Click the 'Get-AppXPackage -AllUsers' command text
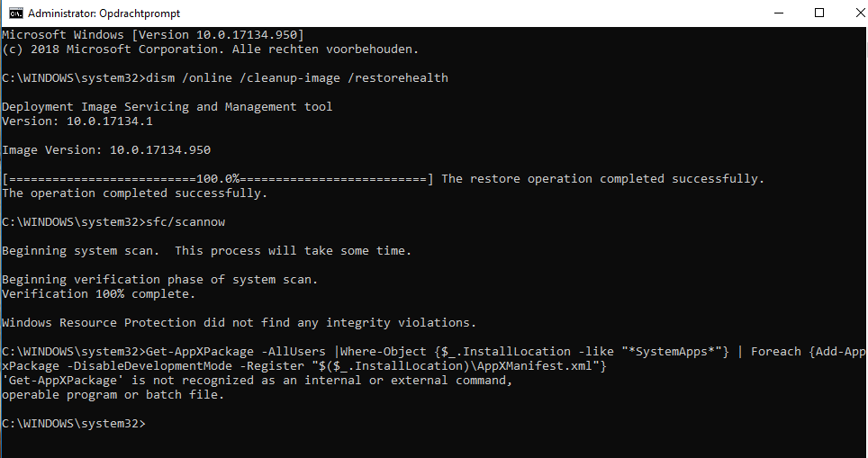The height and width of the screenshot is (458, 868). click(236, 352)
